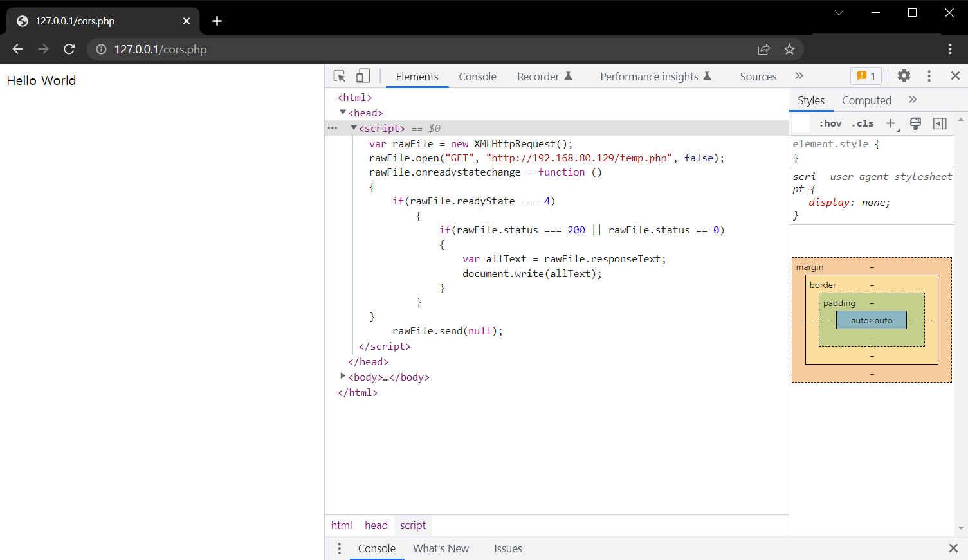Open Chrome three-dot menu
The image size is (968, 560).
pyautogui.click(x=950, y=50)
